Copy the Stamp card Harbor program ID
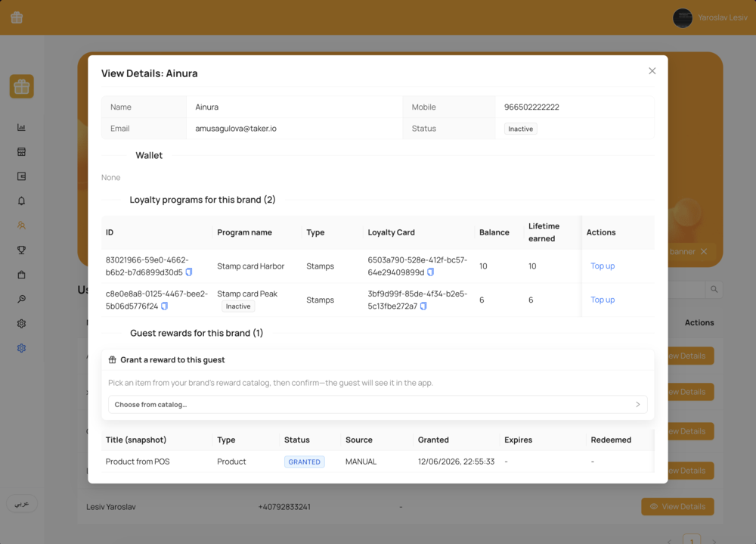This screenshot has height=544, width=756. (x=189, y=272)
